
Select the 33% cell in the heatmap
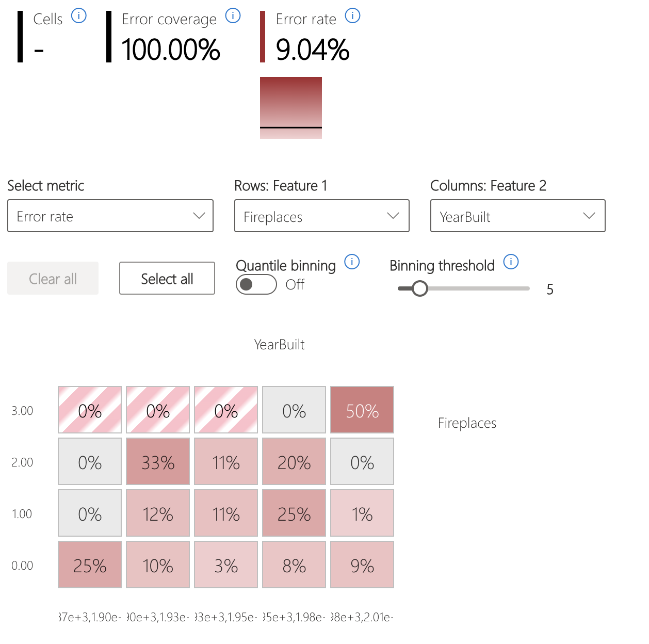pyautogui.click(x=157, y=461)
